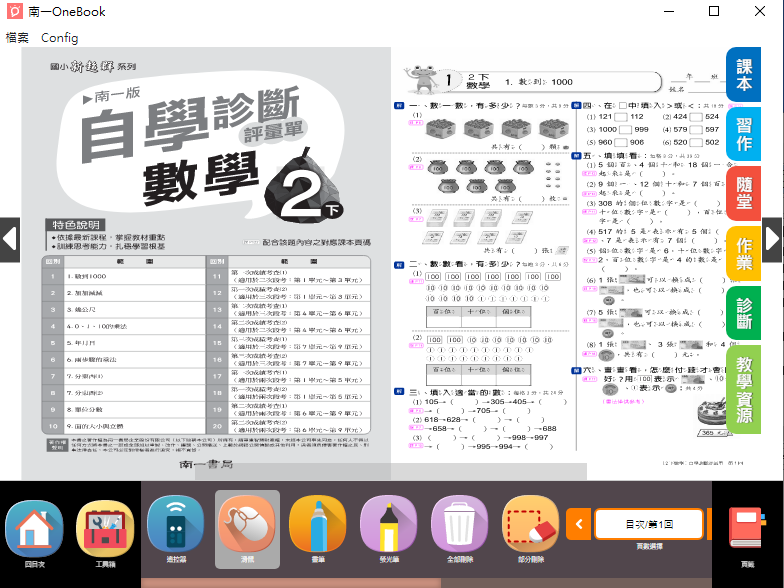This screenshot has width=784, height=588.
Task: Switch to the blue 課本 tab
Action: pos(744,74)
